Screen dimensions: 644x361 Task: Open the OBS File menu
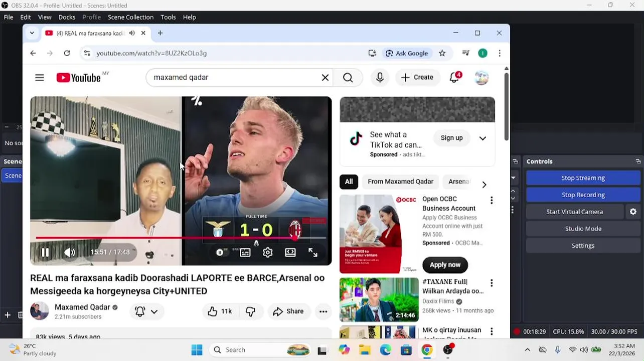click(9, 17)
